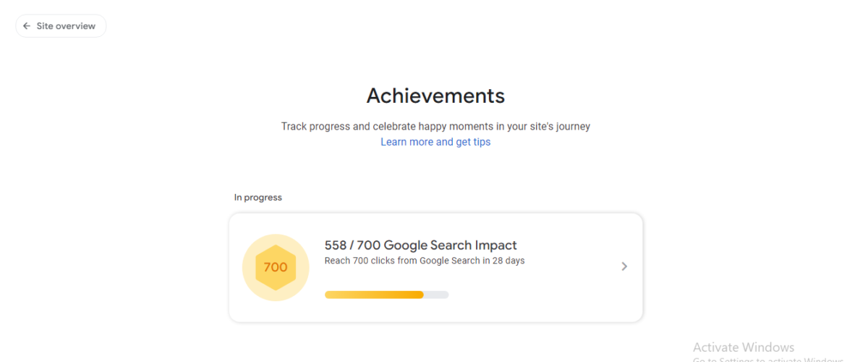Click the back arrow icon beside Site overview

point(27,26)
